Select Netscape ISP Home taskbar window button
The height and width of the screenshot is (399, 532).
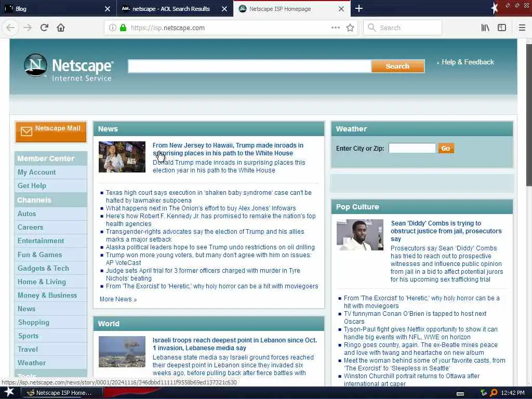pos(62,393)
